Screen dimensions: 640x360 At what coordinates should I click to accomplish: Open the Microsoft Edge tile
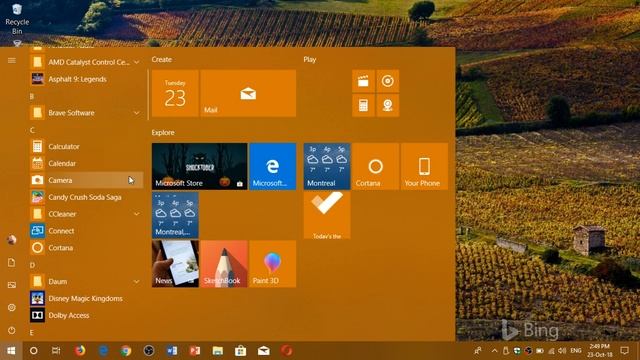pos(273,166)
